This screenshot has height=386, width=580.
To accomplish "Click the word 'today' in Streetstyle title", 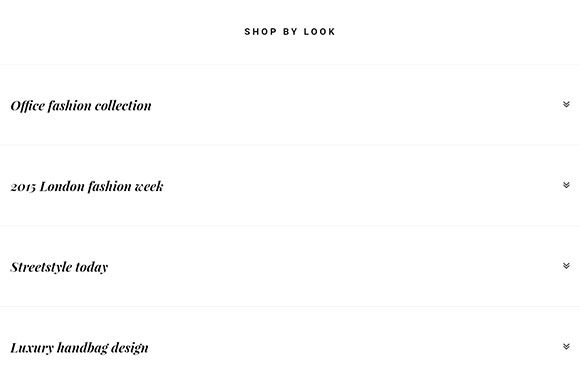I will [x=91, y=268].
